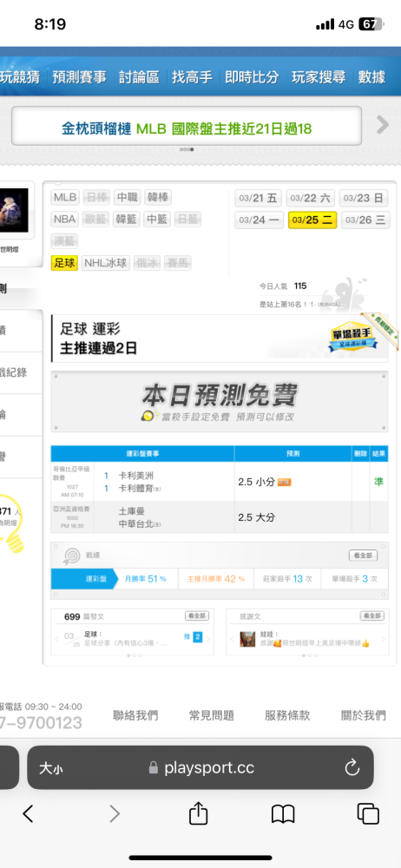Tap the Safari back arrow
The width and height of the screenshot is (401, 868).
click(28, 813)
